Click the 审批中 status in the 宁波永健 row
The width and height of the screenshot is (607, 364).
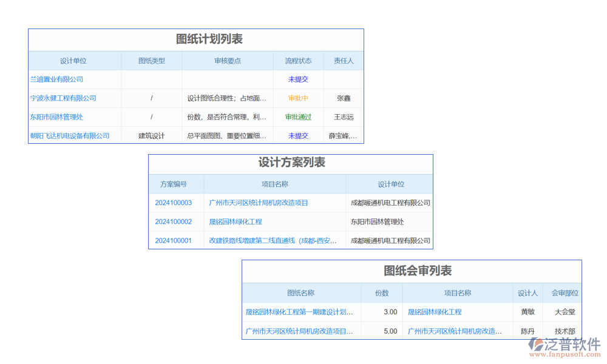click(x=298, y=98)
